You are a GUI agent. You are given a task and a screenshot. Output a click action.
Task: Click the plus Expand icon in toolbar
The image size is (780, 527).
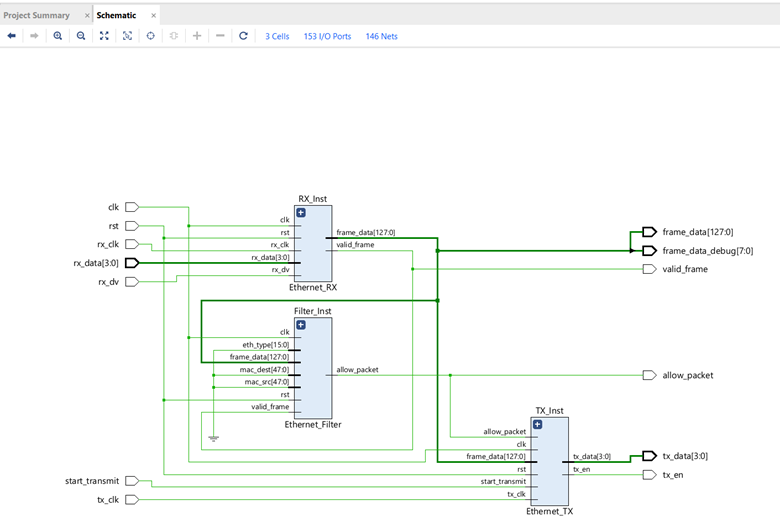tap(197, 36)
